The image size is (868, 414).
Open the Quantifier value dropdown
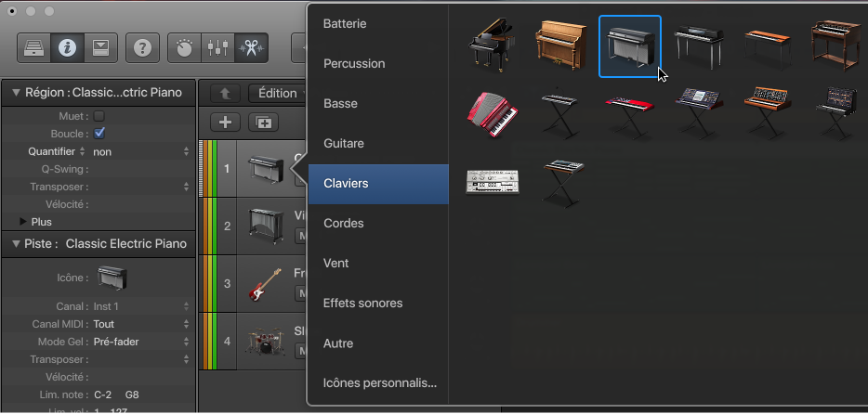(141, 151)
